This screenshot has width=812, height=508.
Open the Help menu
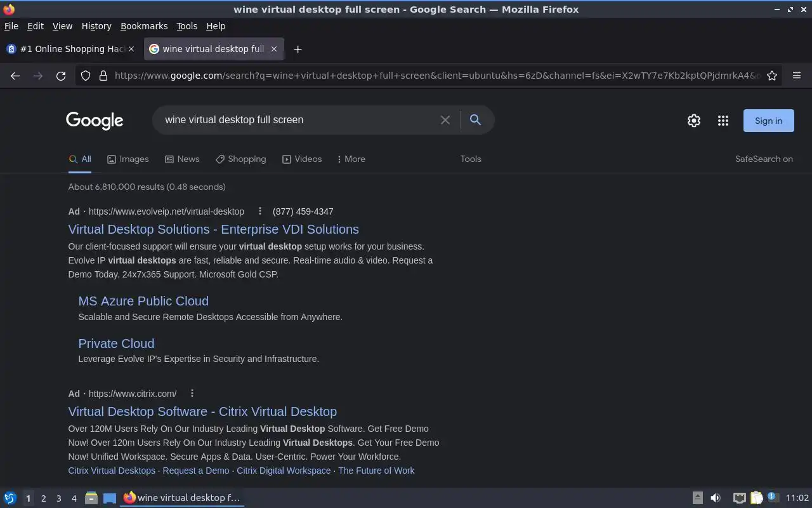(x=216, y=26)
